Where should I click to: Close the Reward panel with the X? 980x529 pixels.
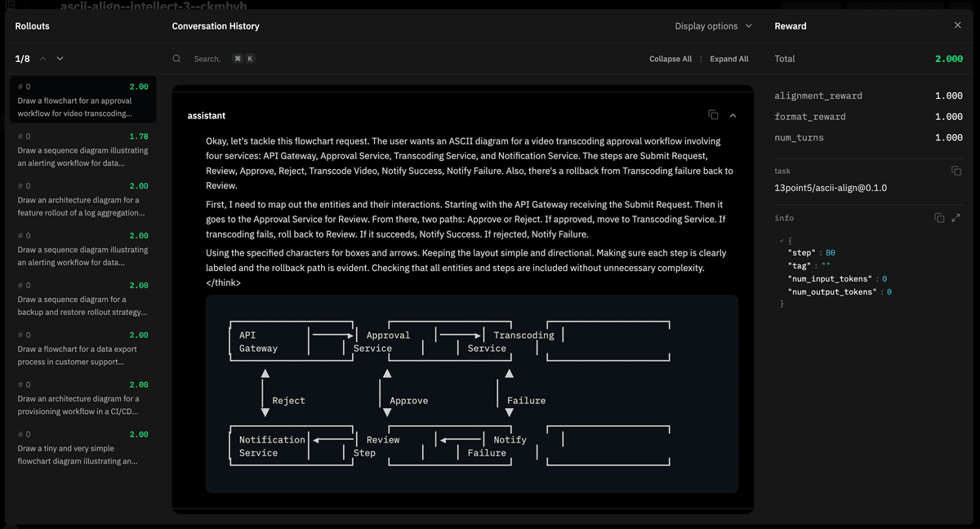[957, 25]
